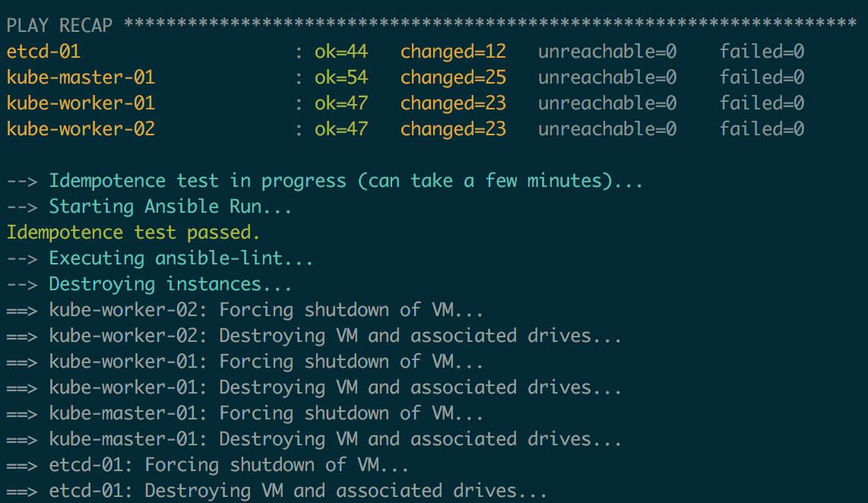The height and width of the screenshot is (503, 868).
Task: Click the etcd-01 host name in recap
Action: click(x=43, y=52)
